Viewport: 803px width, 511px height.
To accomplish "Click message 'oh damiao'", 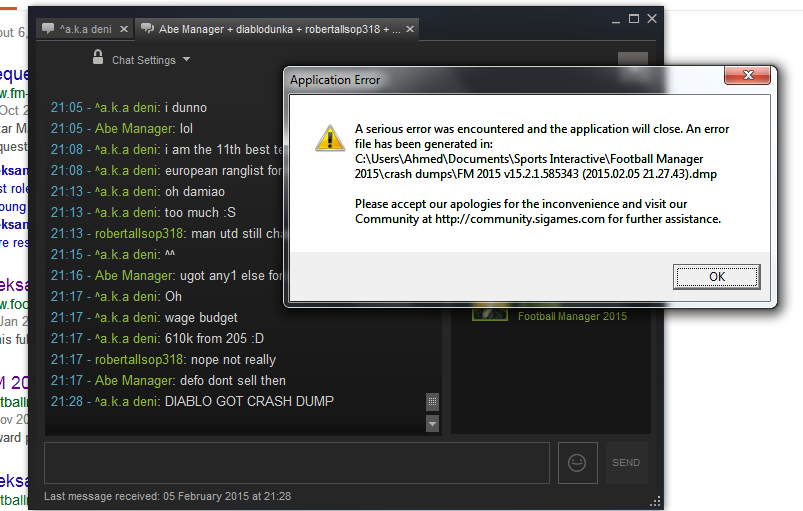I will tap(195, 191).
